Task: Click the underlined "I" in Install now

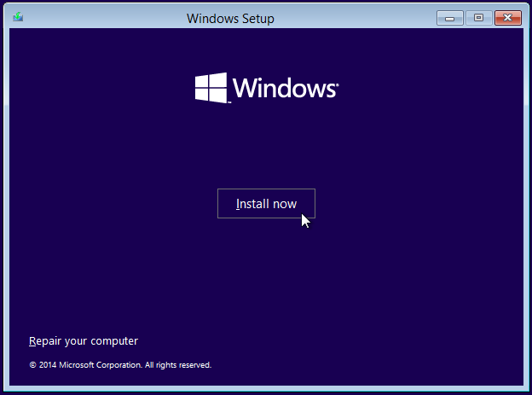Action: 238,204
